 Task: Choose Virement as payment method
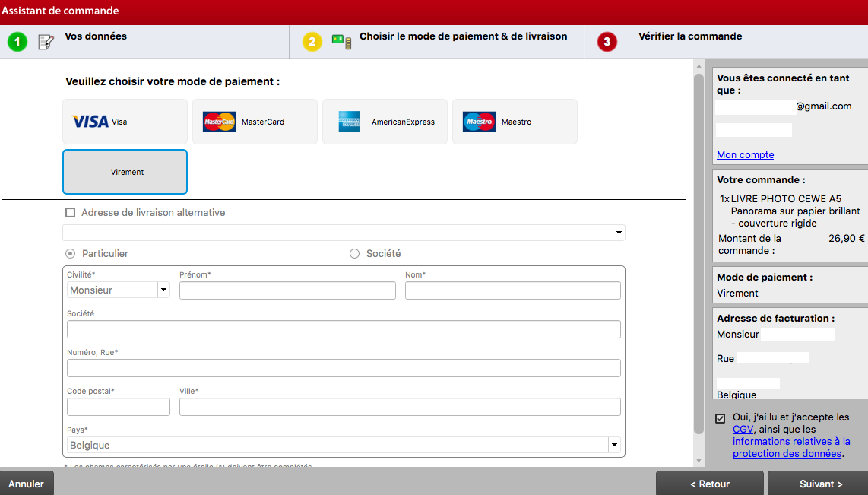click(125, 172)
